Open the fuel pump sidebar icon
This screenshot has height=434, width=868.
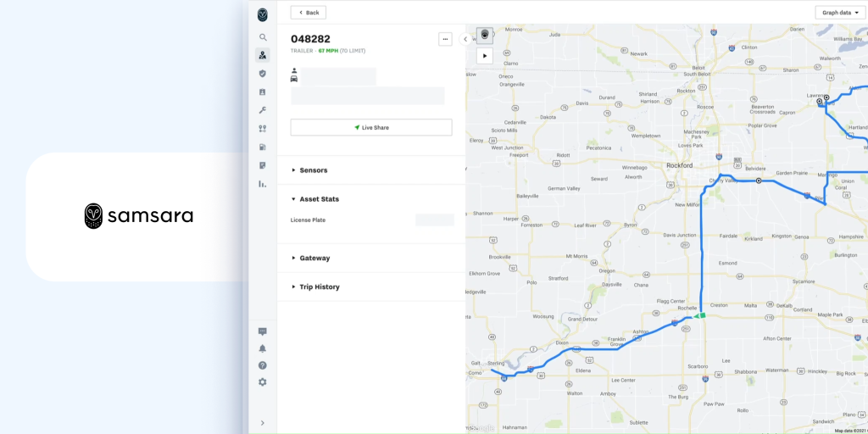coord(263,147)
